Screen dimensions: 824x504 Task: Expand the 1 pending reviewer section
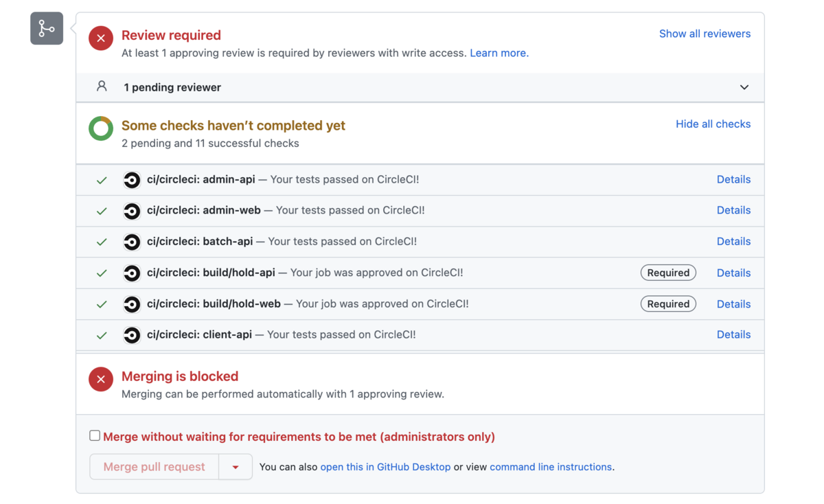pos(744,87)
